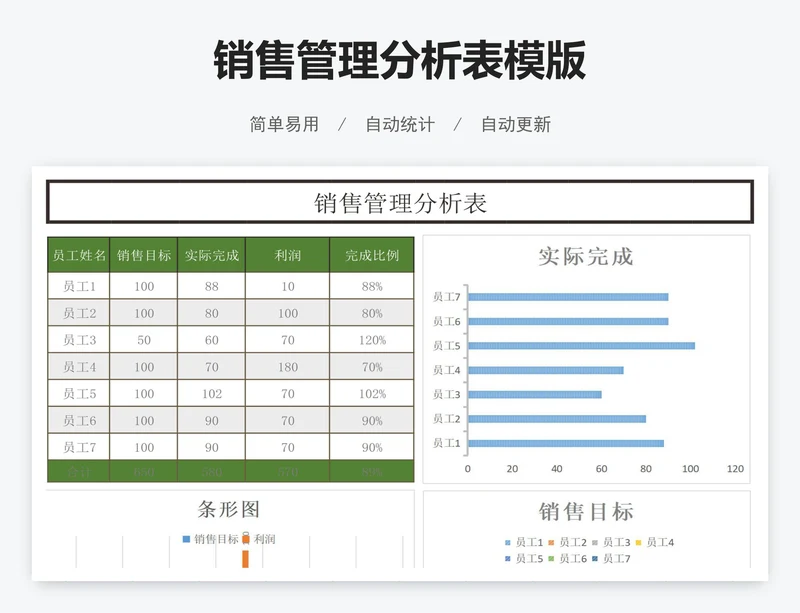Click the blue 销售目标 legend entry in 条形图
The width and height of the screenshot is (800, 613).
tap(210, 539)
